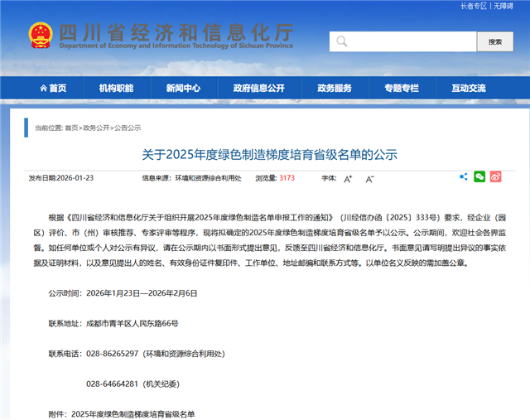Increase font size with A+ icon
This screenshot has height=420, width=530.
[x=348, y=178]
